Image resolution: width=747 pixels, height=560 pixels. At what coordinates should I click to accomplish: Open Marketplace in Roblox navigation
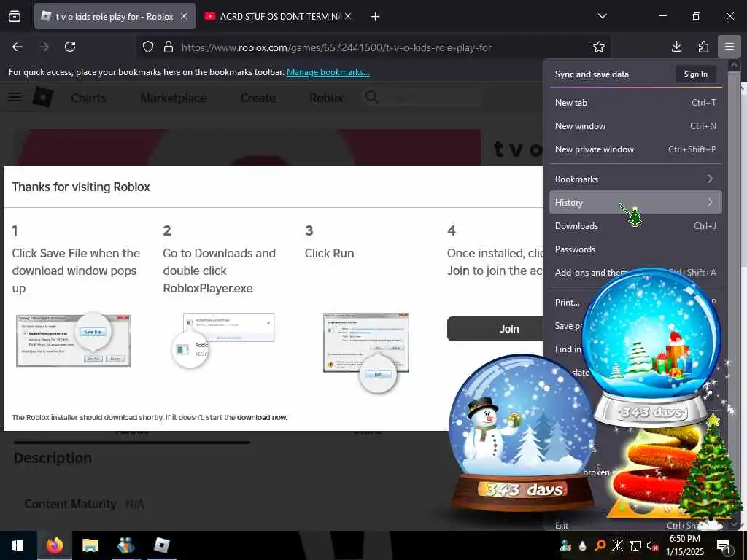coord(174,98)
